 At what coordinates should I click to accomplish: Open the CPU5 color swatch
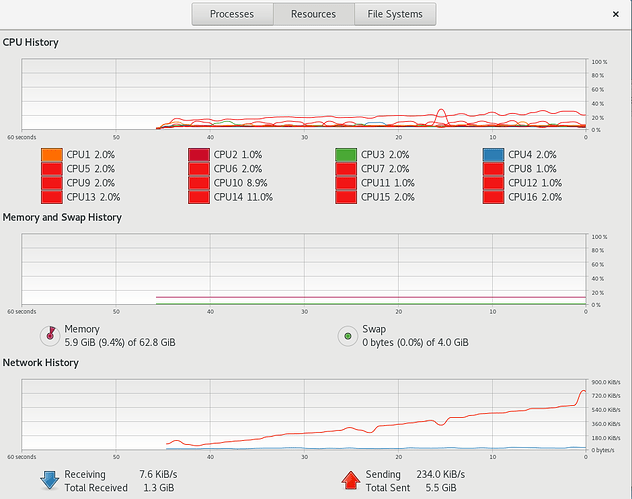pos(52,169)
